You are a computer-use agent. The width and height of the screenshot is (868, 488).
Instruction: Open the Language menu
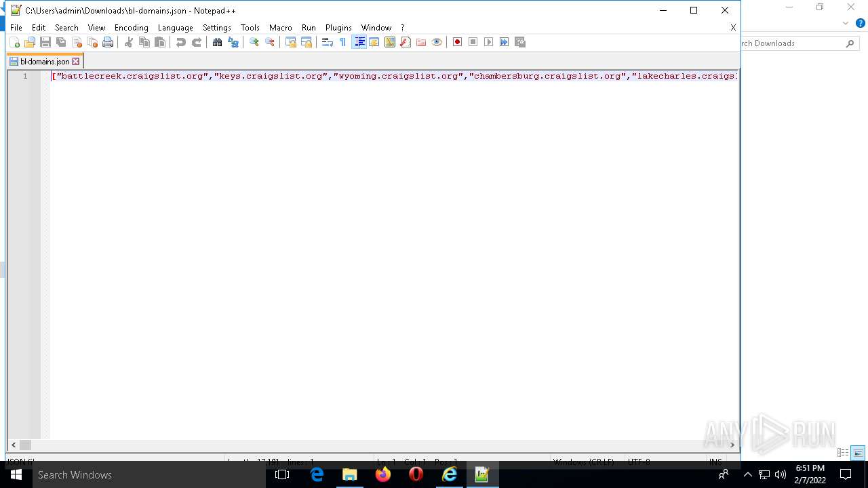pos(176,28)
